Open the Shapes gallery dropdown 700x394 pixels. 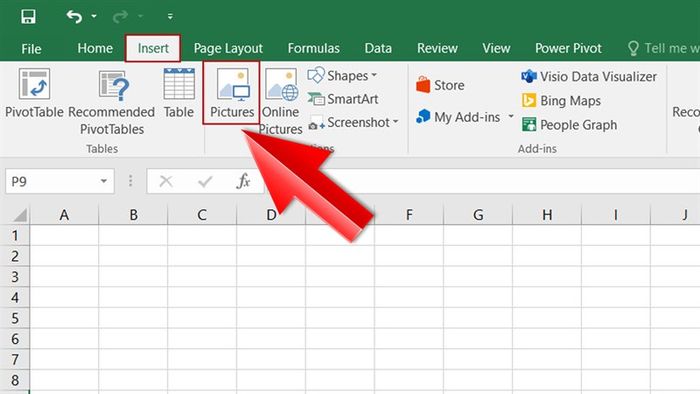[x=342, y=76]
